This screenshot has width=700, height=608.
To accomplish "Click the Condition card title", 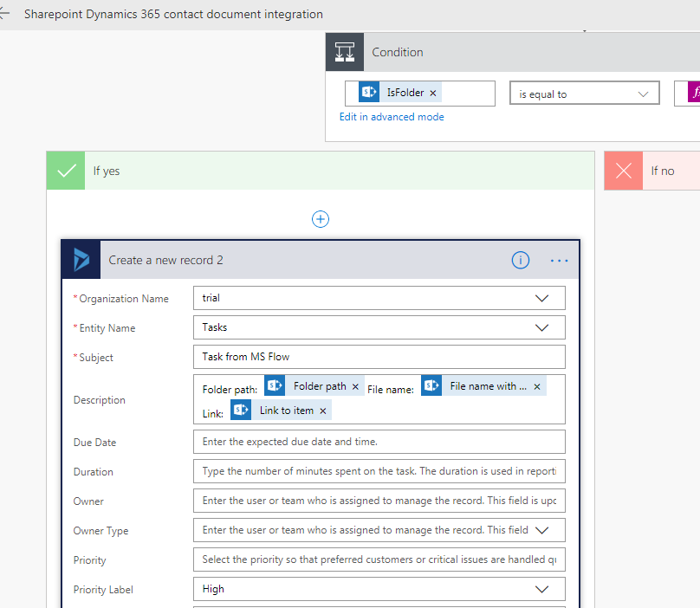I will pos(398,52).
